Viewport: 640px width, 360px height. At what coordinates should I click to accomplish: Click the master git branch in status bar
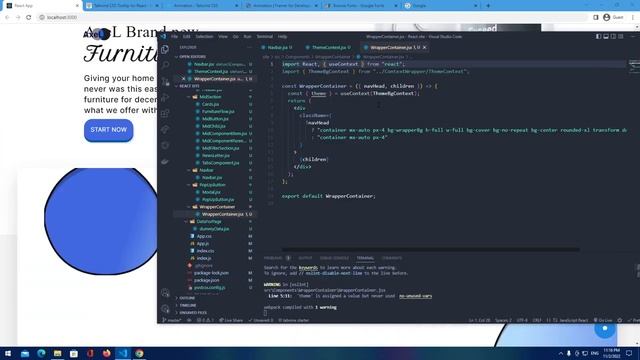172,320
